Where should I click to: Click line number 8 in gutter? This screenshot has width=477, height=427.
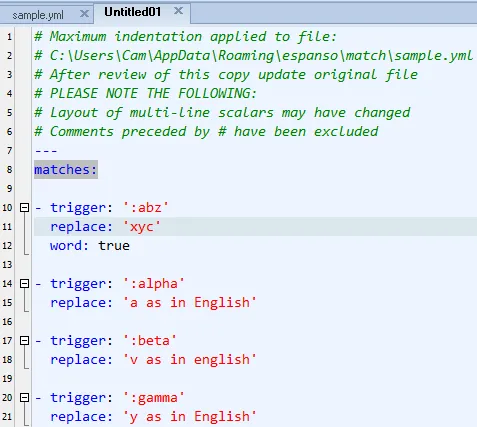point(9,170)
